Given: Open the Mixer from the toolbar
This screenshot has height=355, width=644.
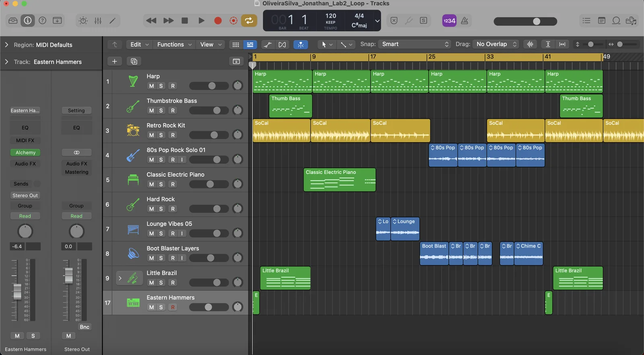Looking at the screenshot, I should point(98,21).
